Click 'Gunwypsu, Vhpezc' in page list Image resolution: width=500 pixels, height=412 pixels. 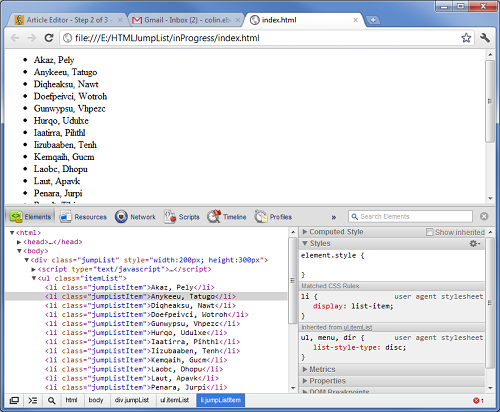pyautogui.click(x=69, y=109)
